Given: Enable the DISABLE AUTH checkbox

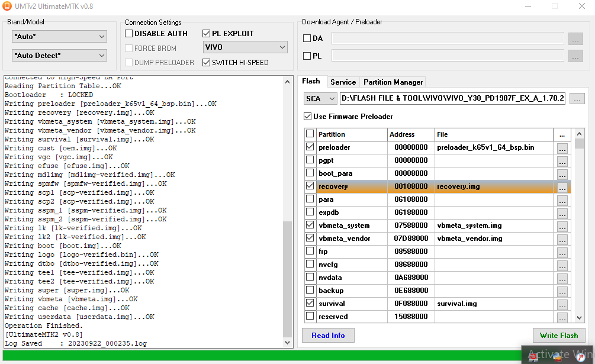Looking at the screenshot, I should 129,34.
